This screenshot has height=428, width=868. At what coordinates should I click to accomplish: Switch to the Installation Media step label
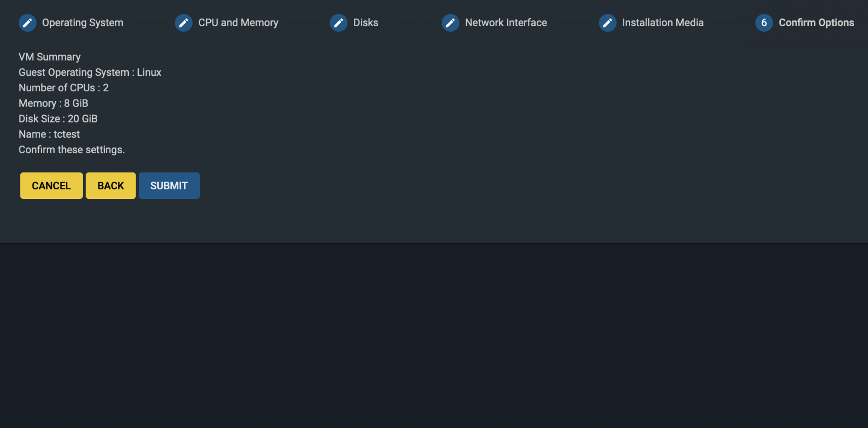[663, 23]
